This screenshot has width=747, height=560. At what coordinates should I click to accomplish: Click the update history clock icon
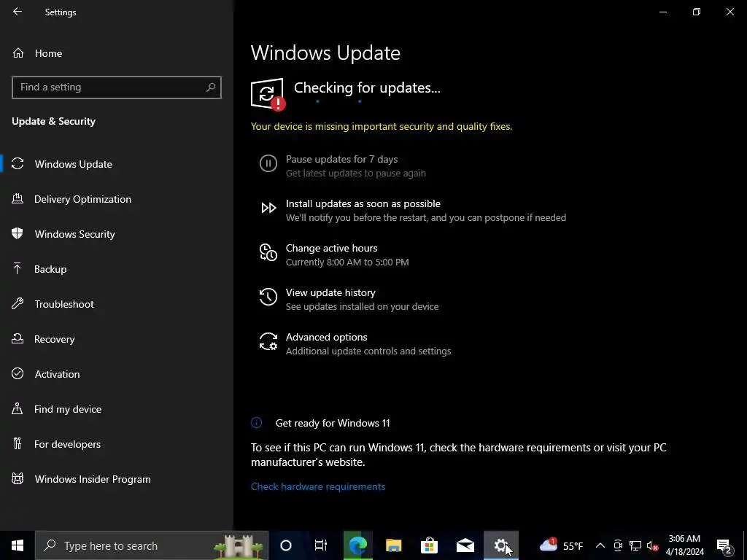pos(268,297)
